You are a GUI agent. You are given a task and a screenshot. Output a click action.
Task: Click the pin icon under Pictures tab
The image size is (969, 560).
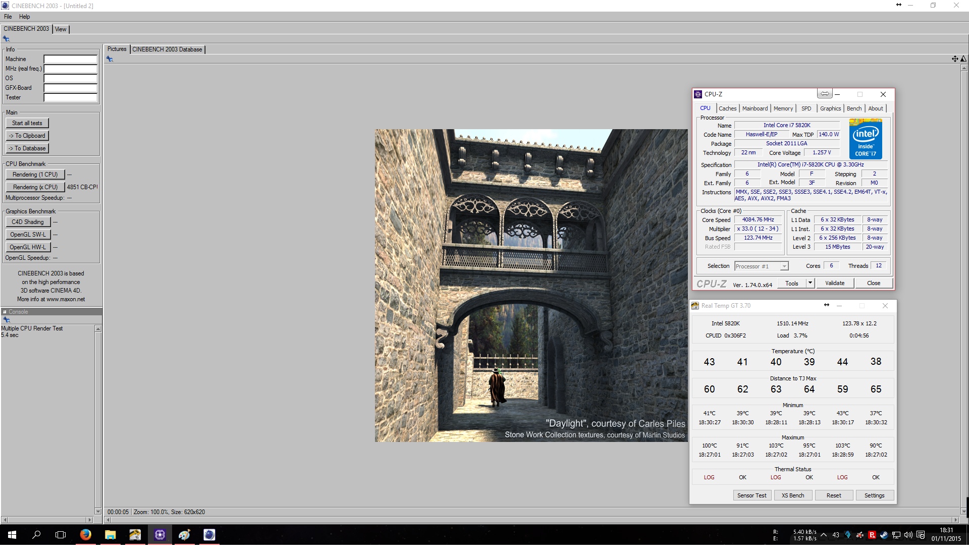(x=110, y=59)
